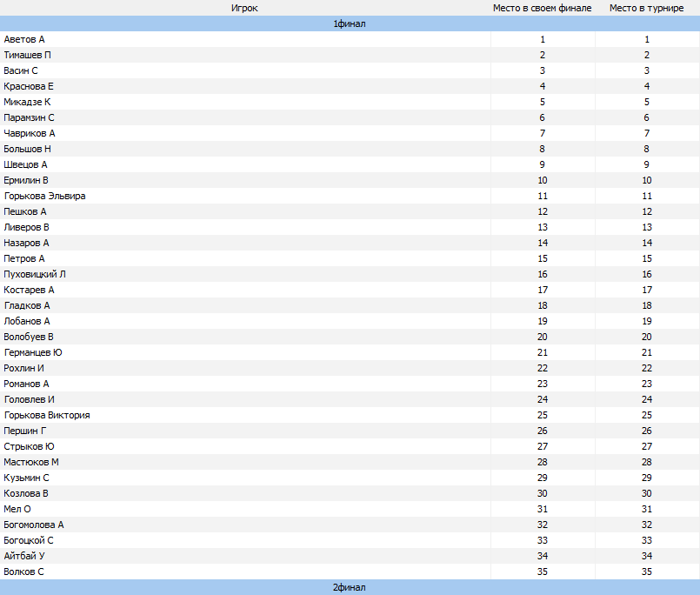Click final place 35 for Волков С
This screenshot has height=595, width=700.
543,571
